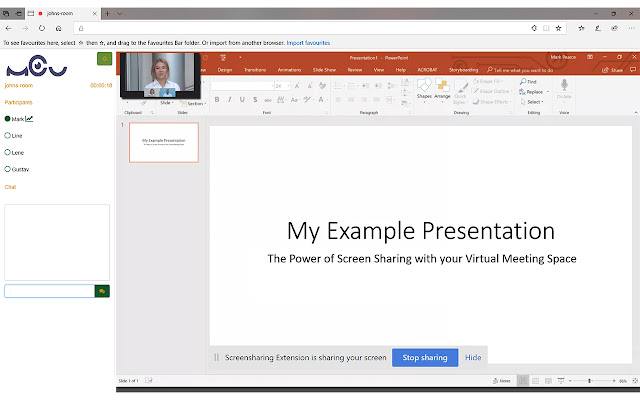Click the Underline formatting icon
This screenshot has width=640, height=400.
click(x=242, y=99)
